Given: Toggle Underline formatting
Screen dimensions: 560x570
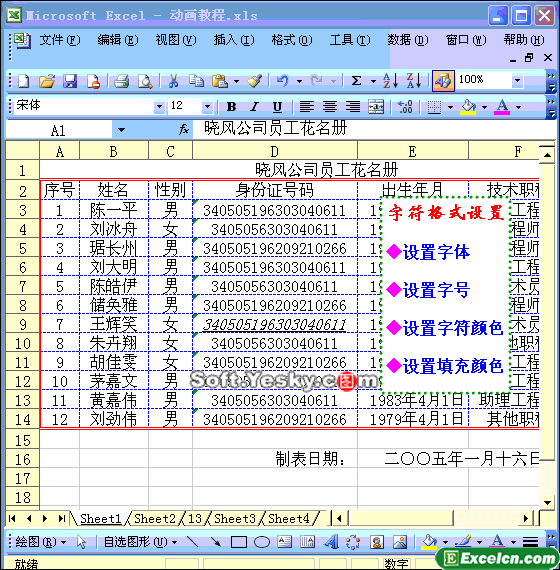Looking at the screenshot, I should (x=277, y=107).
